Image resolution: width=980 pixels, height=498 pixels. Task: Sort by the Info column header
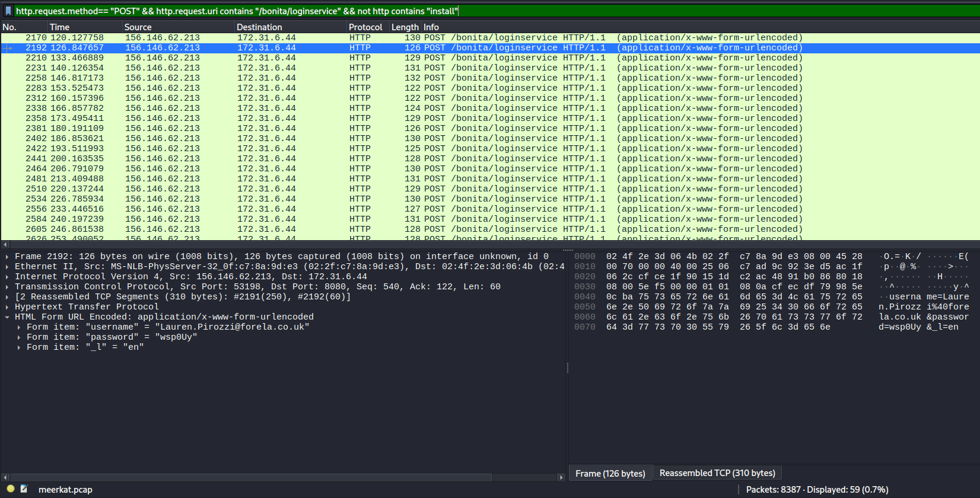coord(700,27)
